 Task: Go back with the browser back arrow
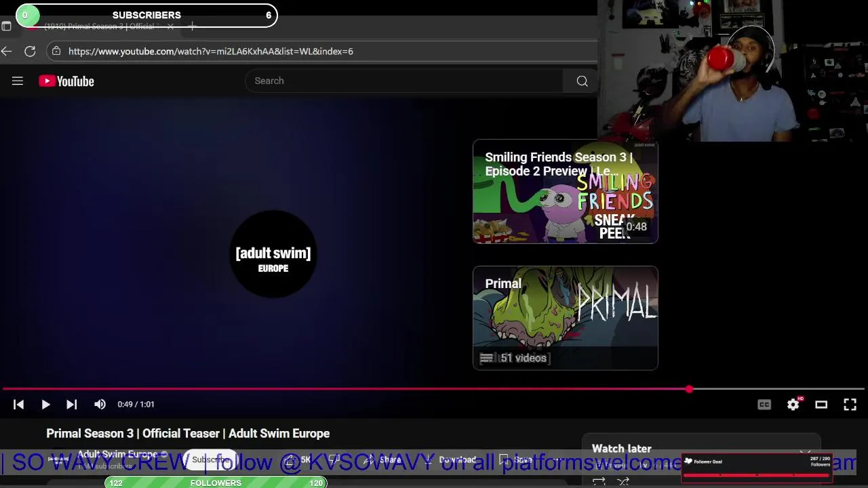(7, 51)
